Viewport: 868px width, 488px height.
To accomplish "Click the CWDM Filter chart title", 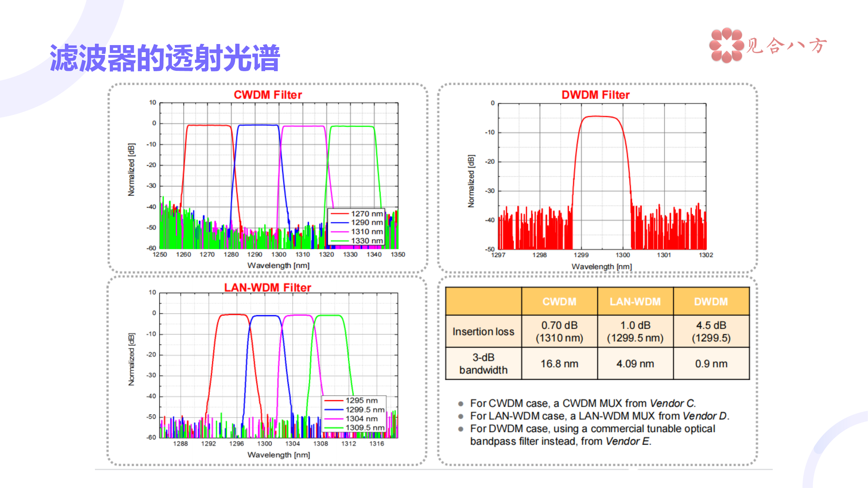I will point(268,95).
